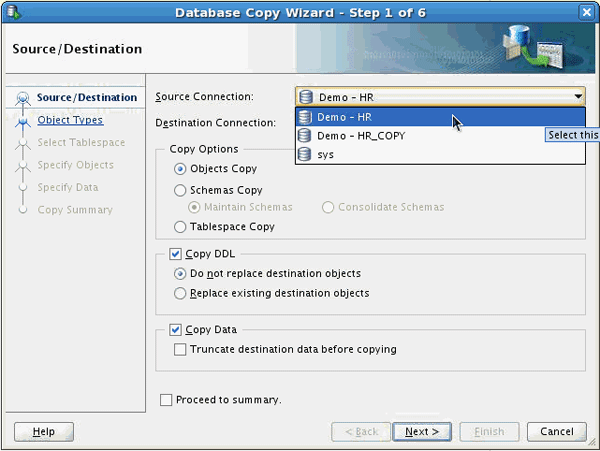This screenshot has width=600, height=451.
Task: Click the Finish button
Action: (x=489, y=431)
